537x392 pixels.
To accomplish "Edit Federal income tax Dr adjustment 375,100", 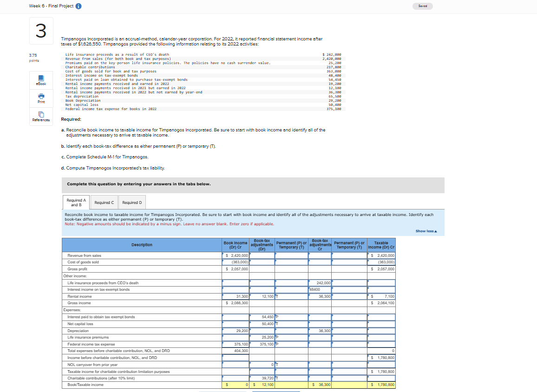I will click(262, 345).
